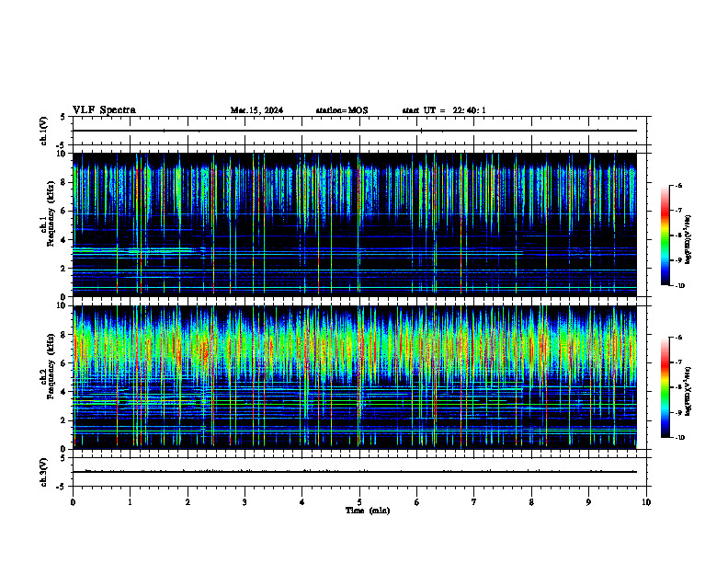This screenshot has height=563, width=728.
Task: Click the "-10" label on ch.1 color bar
Action: coord(680,286)
